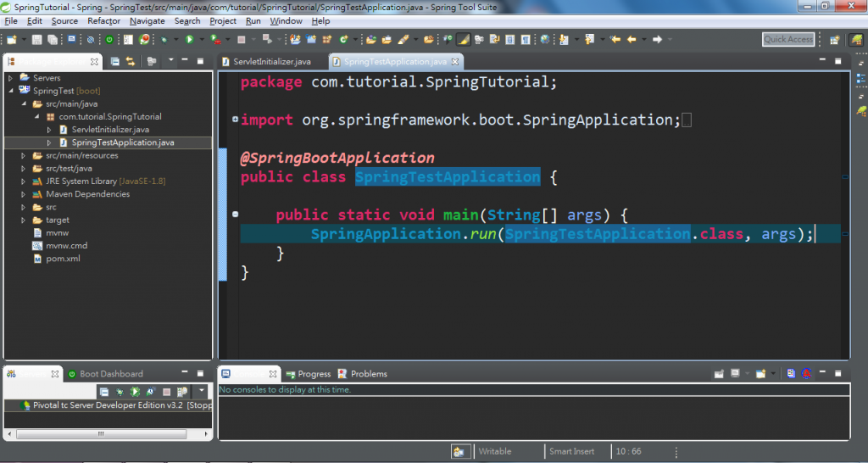Switch to the Spring perspective leaf icon
The width and height of the screenshot is (868, 463).
(856, 39)
